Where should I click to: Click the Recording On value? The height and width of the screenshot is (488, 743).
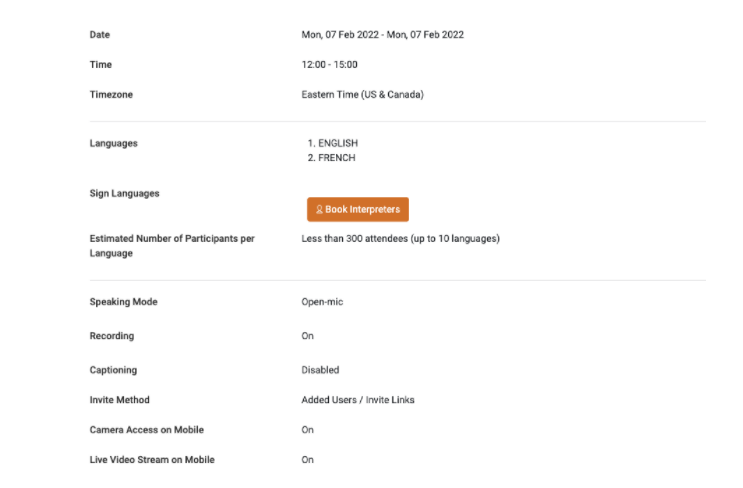click(308, 336)
